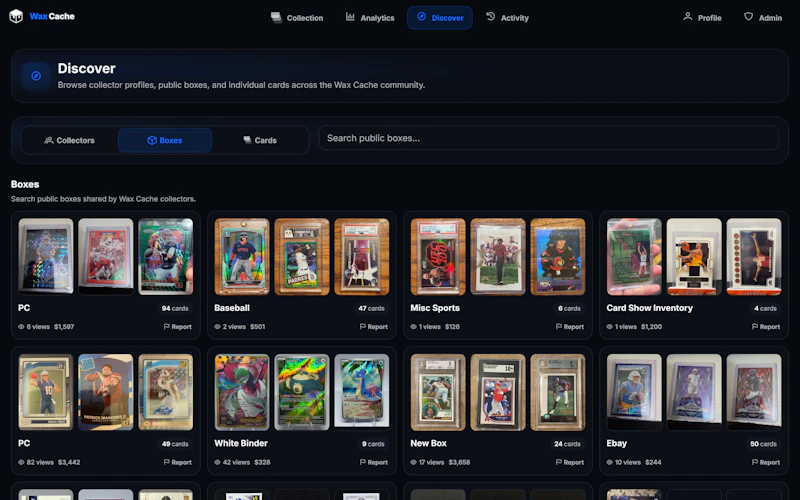800x500 pixels.
Task: Open the Ebay box title
Action: coord(616,443)
